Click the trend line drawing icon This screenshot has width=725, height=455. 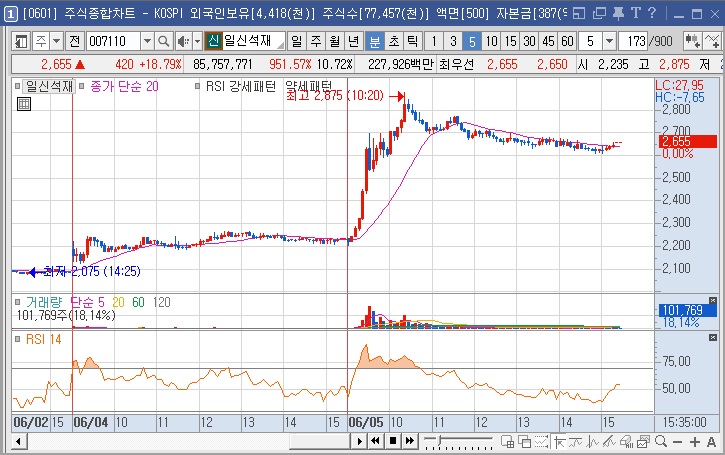(x=609, y=442)
